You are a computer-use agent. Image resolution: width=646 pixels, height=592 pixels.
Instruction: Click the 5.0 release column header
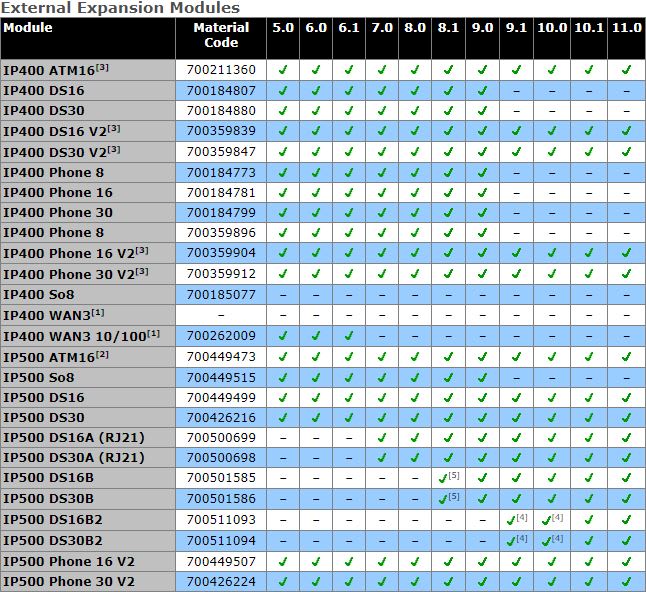pos(283,28)
